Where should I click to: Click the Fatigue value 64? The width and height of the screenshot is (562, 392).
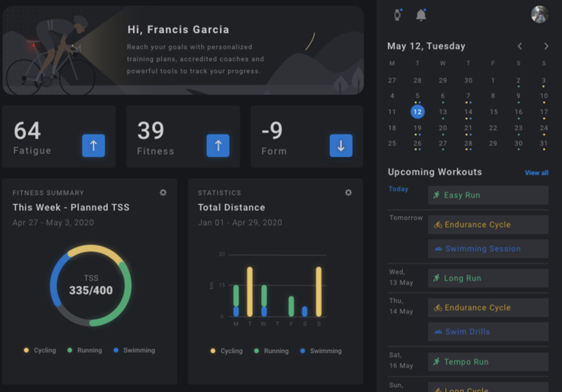(x=27, y=131)
